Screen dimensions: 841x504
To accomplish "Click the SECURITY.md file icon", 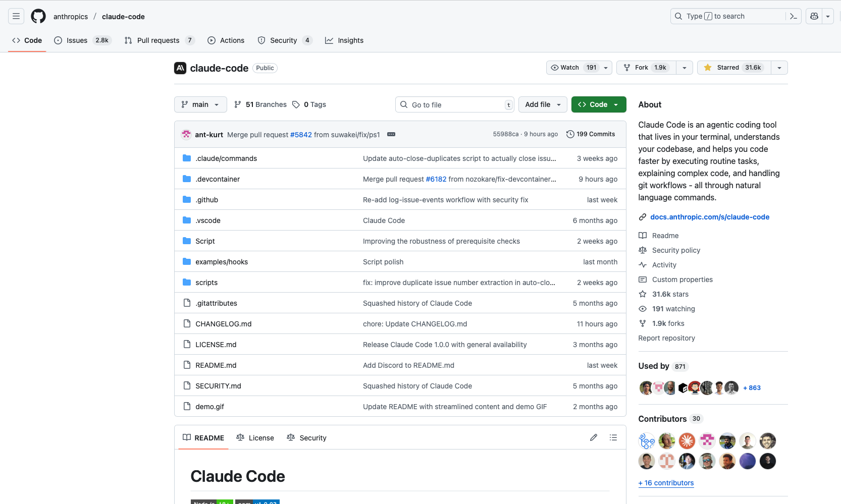I will point(187,386).
